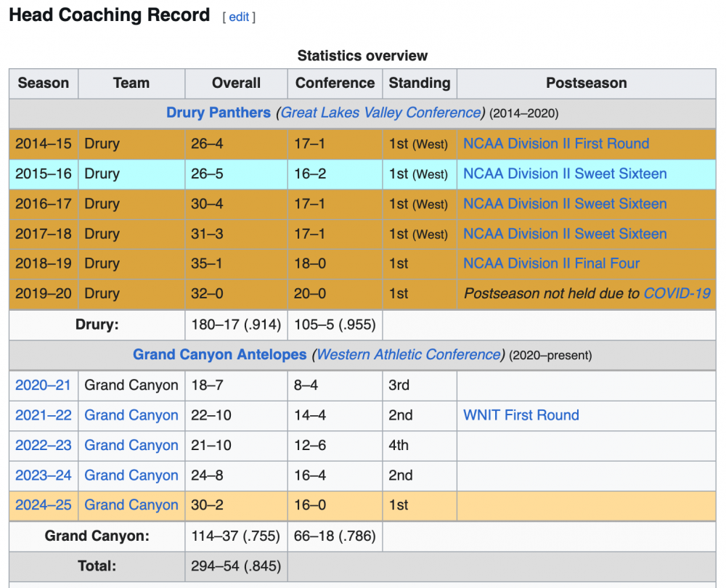The width and height of the screenshot is (726, 588).
Task: Click the Western Athletic Conference link
Action: [x=409, y=355]
